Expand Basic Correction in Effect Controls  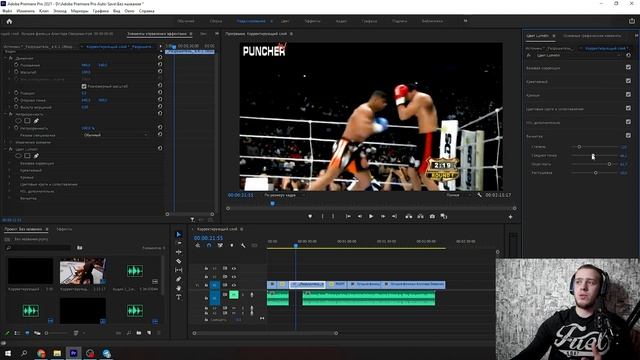click(x=10, y=163)
